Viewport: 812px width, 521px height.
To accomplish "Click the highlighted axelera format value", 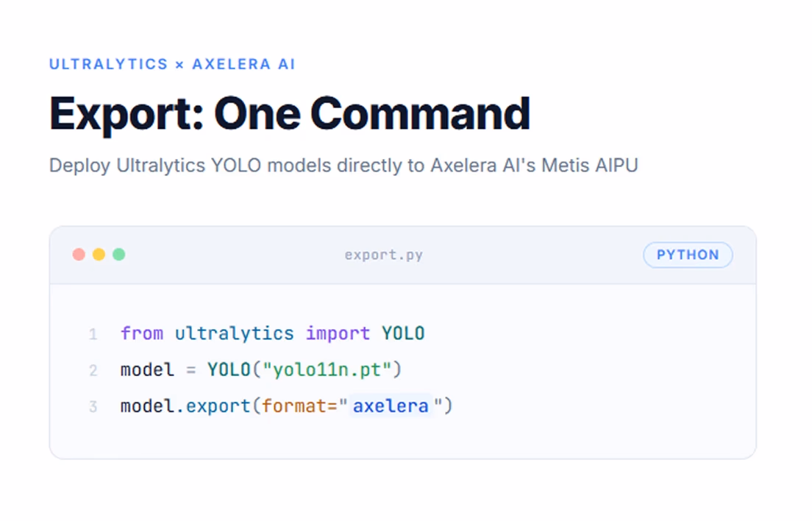I will tap(391, 406).
